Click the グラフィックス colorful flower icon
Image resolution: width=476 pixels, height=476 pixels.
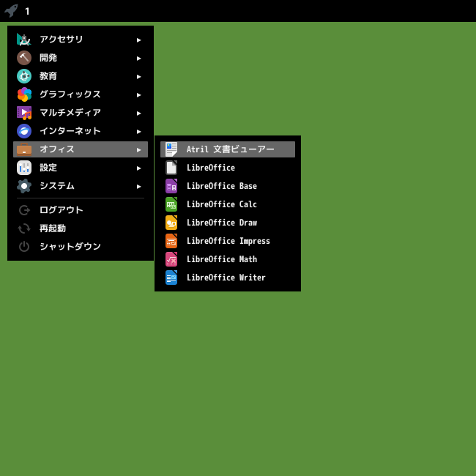click(24, 94)
